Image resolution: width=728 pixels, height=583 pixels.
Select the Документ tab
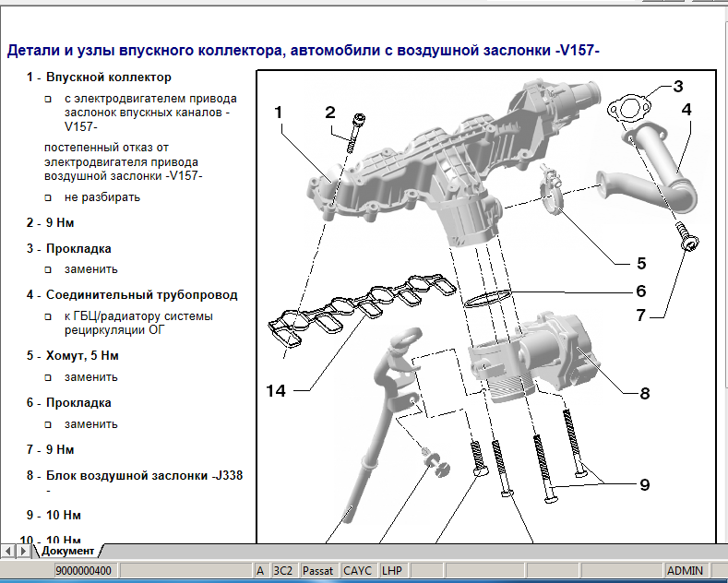pos(67,551)
